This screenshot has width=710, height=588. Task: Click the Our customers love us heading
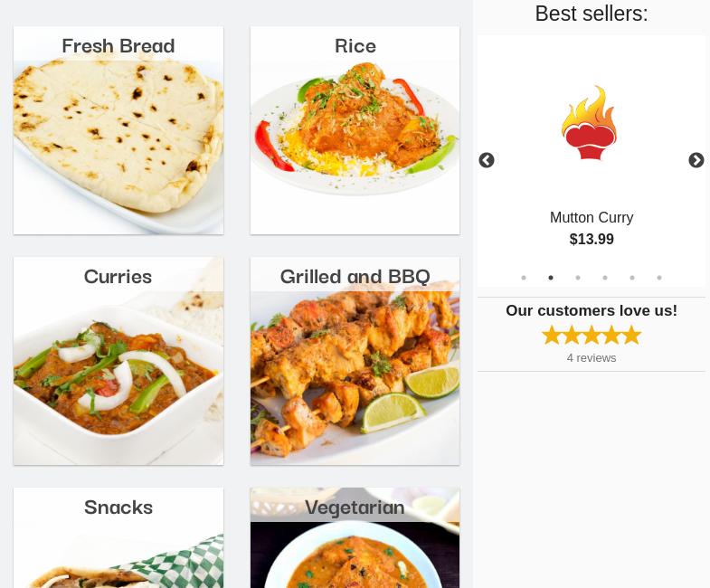[x=591, y=311]
